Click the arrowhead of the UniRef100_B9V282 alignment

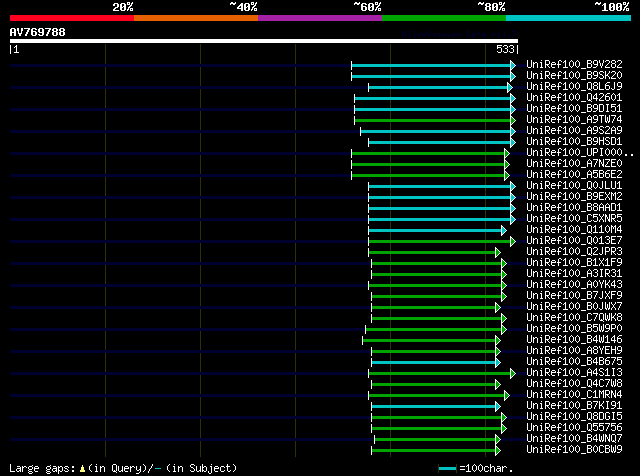pos(513,65)
